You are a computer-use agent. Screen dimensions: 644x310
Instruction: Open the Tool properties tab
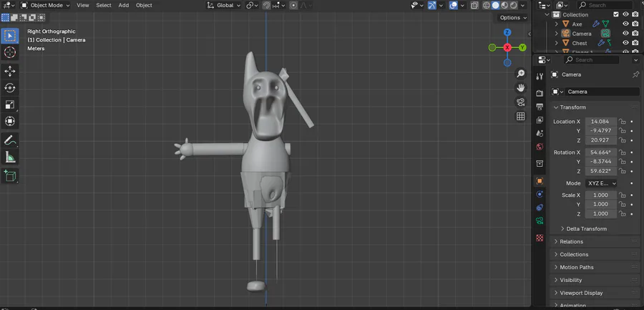(x=540, y=77)
